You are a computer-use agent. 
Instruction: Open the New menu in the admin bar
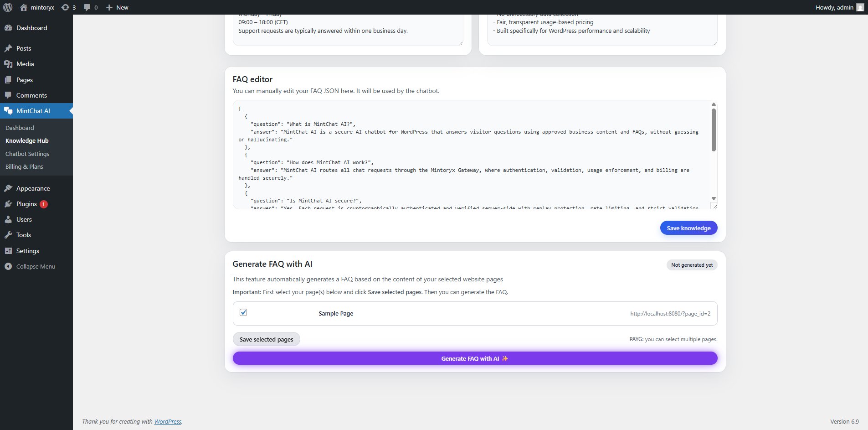[117, 7]
